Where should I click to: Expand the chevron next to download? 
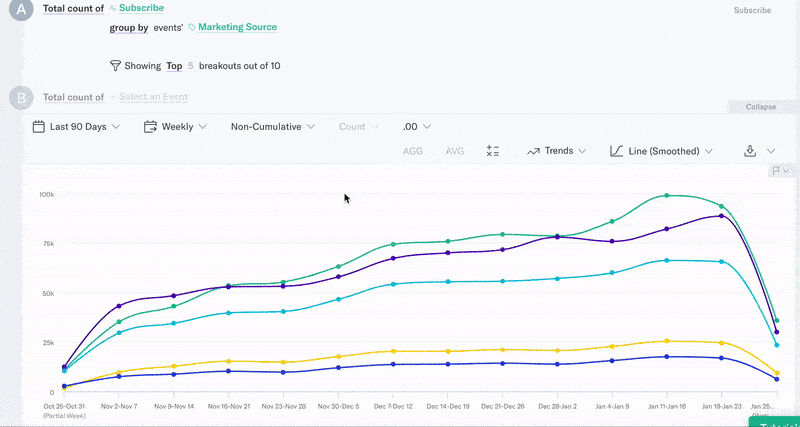tap(771, 151)
